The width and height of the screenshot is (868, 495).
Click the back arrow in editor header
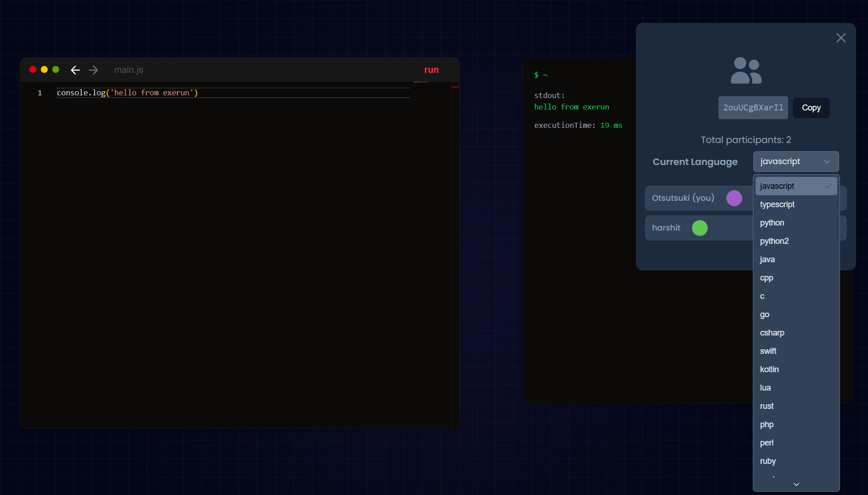(75, 70)
